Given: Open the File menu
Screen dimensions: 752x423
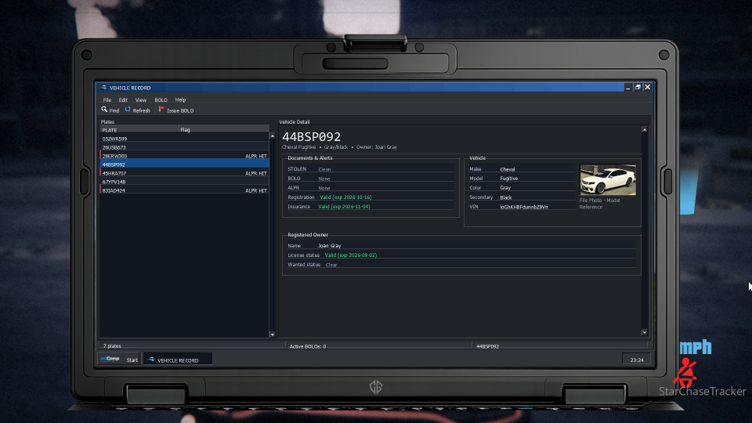Looking at the screenshot, I should point(107,100).
